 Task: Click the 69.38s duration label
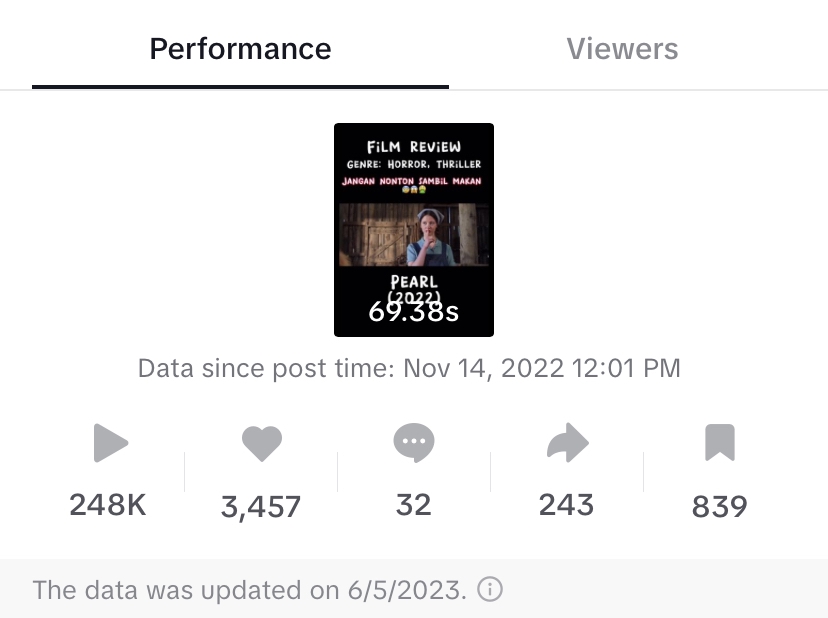(x=413, y=311)
